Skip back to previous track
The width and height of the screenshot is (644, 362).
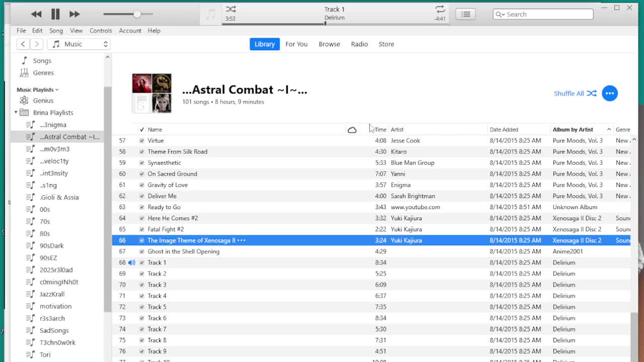point(36,15)
